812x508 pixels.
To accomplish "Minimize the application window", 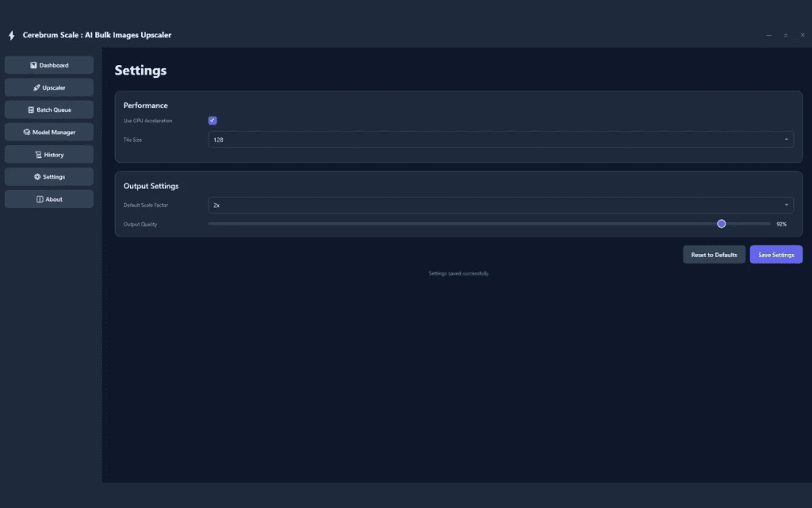I will tap(769, 35).
